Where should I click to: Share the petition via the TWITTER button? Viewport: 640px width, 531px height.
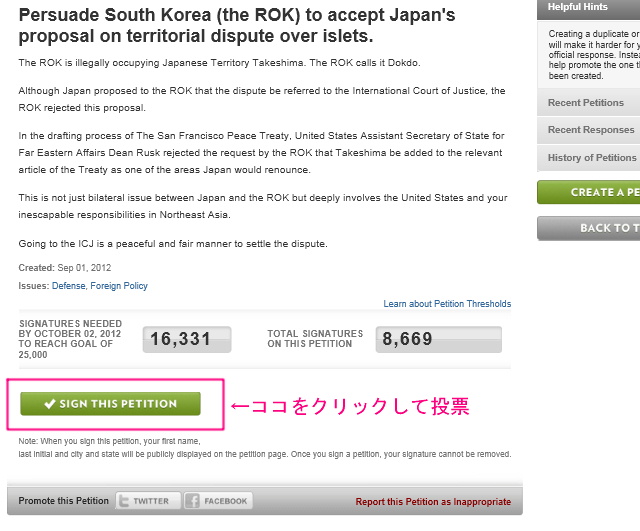(x=148, y=501)
